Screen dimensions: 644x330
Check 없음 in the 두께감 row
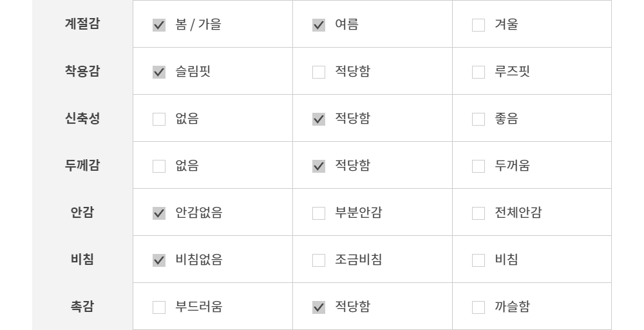(x=159, y=166)
